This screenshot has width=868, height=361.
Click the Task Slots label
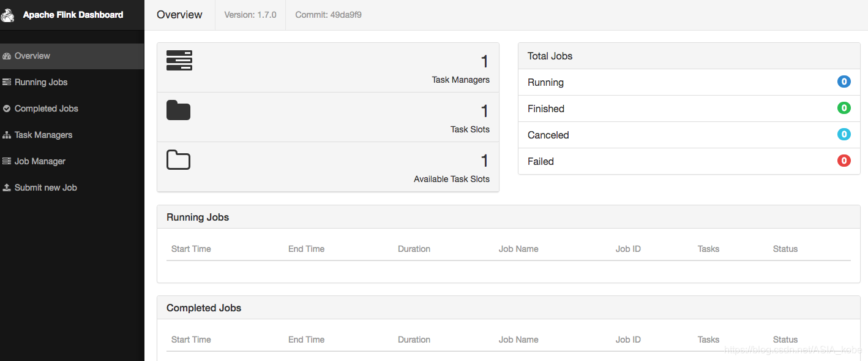point(470,129)
